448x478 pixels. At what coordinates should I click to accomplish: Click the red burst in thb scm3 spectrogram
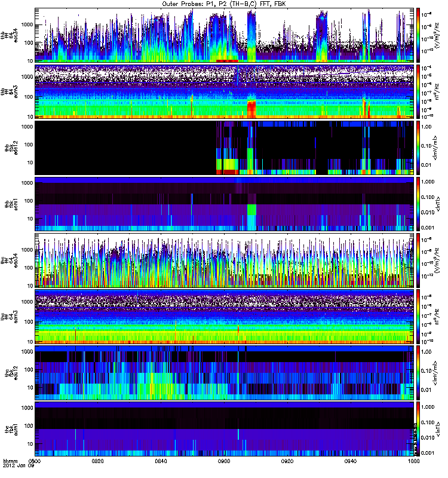coord(251,109)
